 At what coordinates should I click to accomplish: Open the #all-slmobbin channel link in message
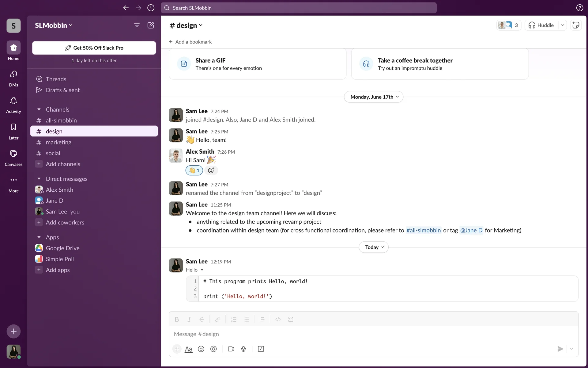(x=423, y=230)
